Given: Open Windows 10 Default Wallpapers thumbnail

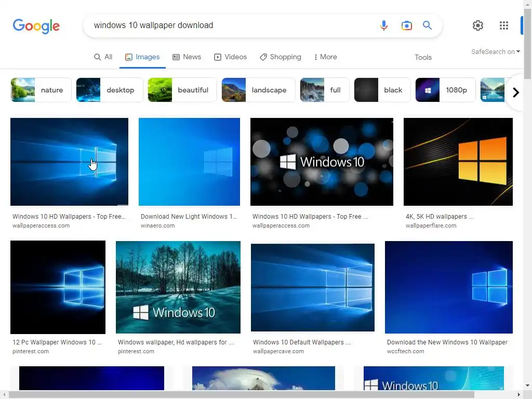Looking at the screenshot, I should pyautogui.click(x=313, y=287).
